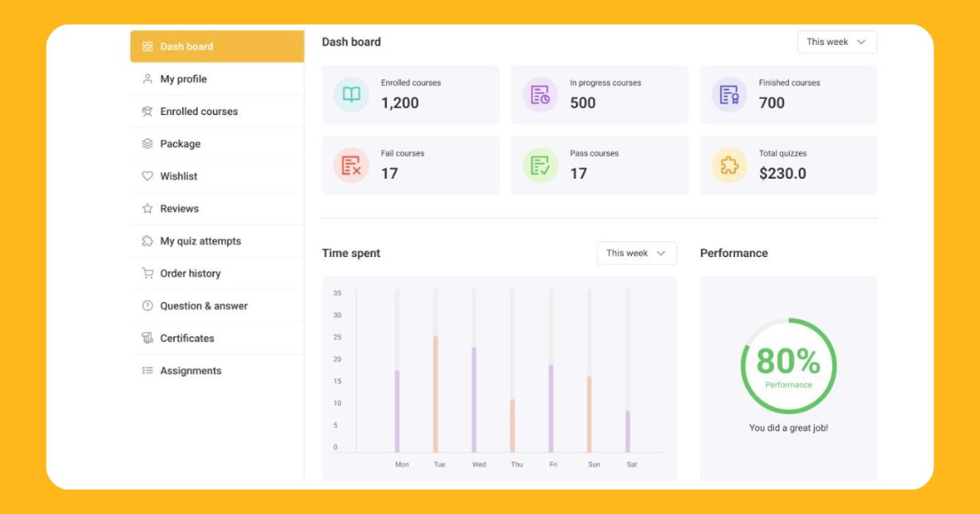Click the Pass courses green check icon
The image size is (980, 514).
[x=540, y=166]
